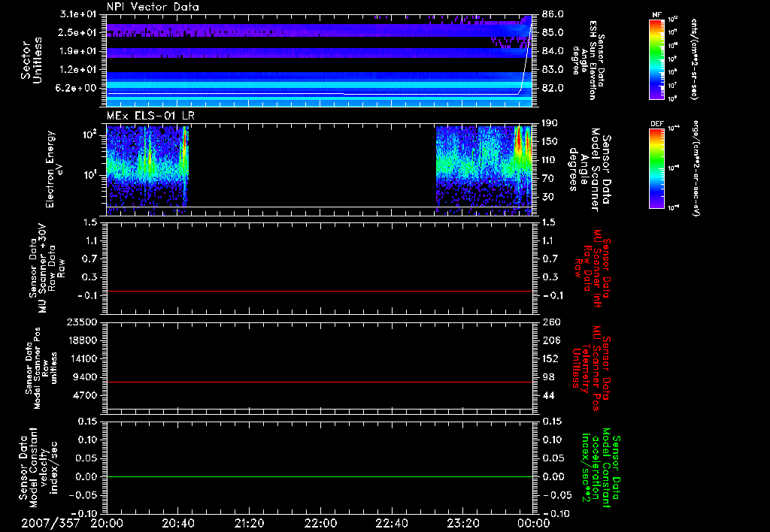Image resolution: width=770 pixels, height=532 pixels.
Task: Select the 20:40 time axis label
Action: point(178,522)
